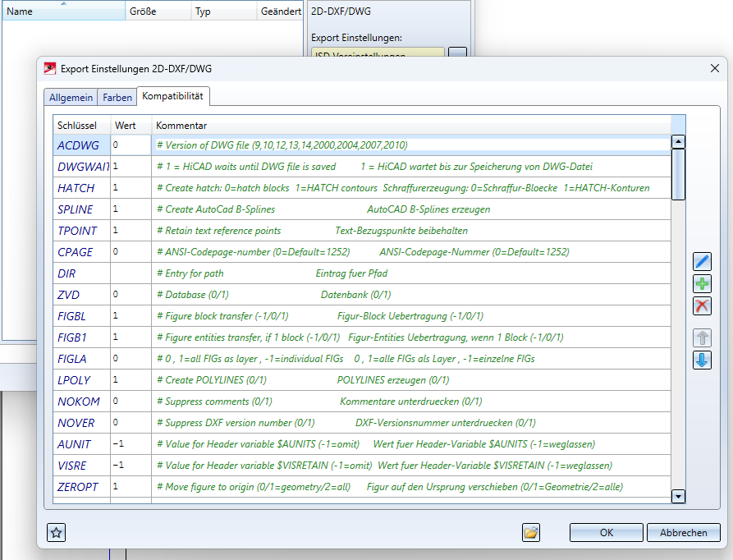733x560 pixels.
Task: Switch to the Farben tab
Action: point(117,97)
